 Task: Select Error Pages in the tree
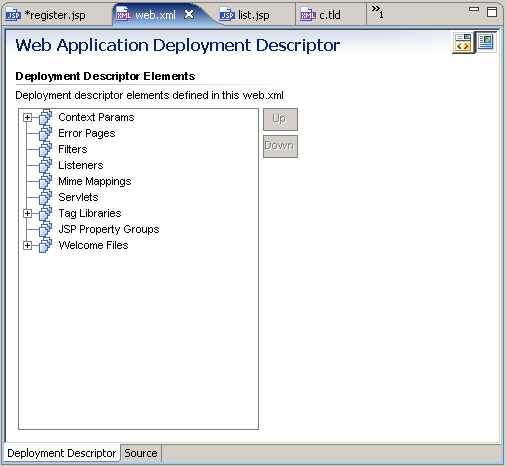(x=87, y=133)
